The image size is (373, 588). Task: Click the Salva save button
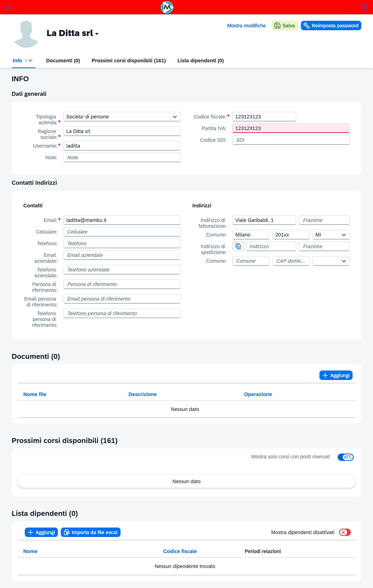[x=285, y=26]
